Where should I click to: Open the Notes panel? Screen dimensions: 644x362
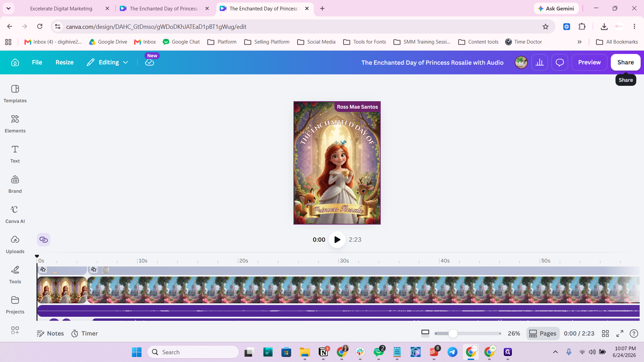click(50, 334)
